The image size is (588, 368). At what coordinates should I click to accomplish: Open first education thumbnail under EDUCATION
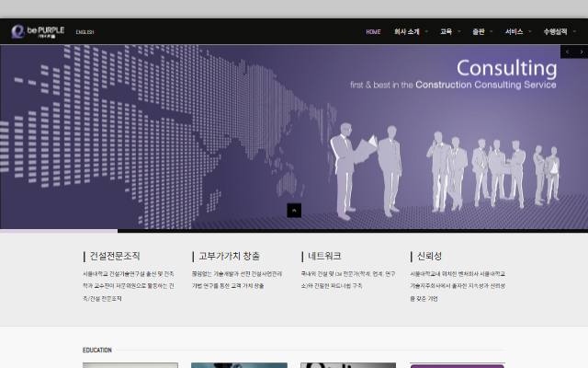pos(130,365)
